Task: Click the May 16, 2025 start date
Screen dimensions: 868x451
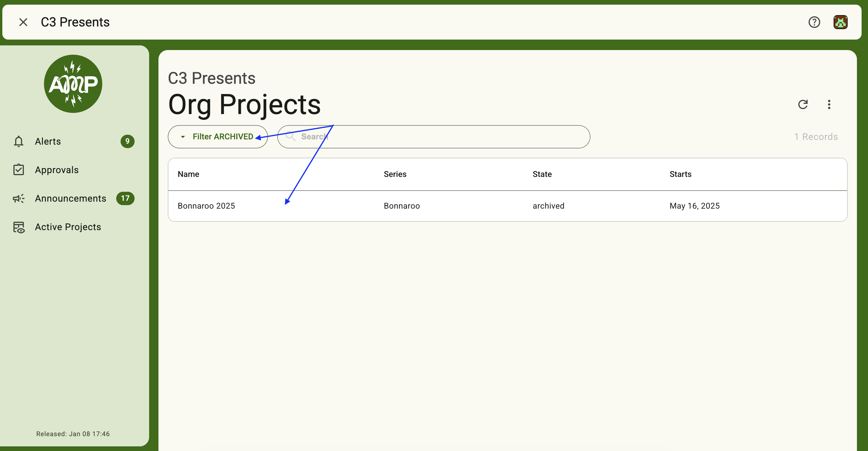Action: (x=694, y=206)
